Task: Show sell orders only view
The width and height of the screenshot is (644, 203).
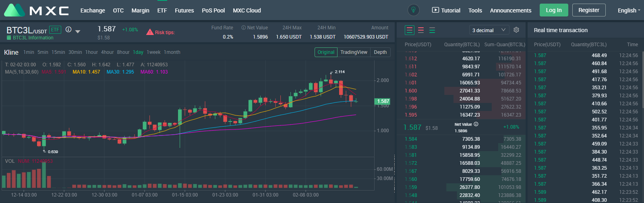Action: [421, 30]
